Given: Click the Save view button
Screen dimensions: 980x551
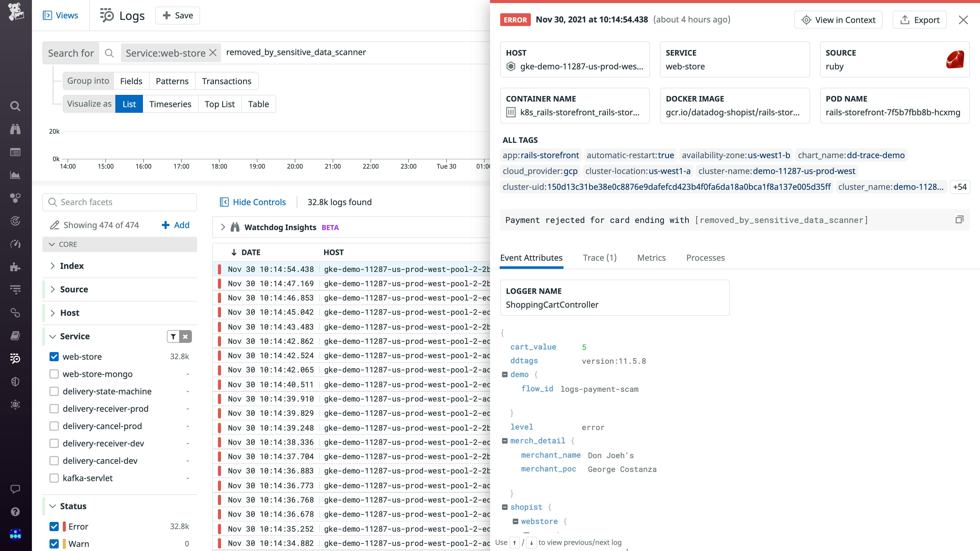Looking at the screenshot, I should [177, 15].
